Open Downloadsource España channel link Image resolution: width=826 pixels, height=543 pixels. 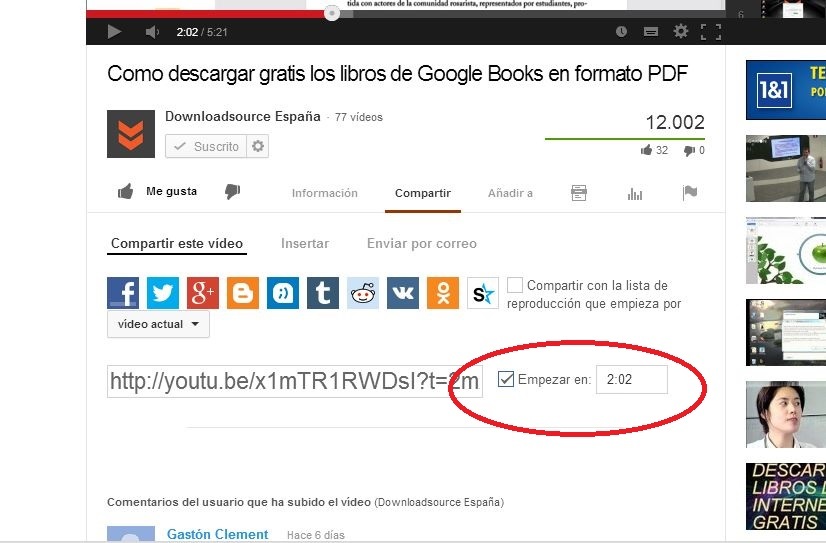[243, 116]
